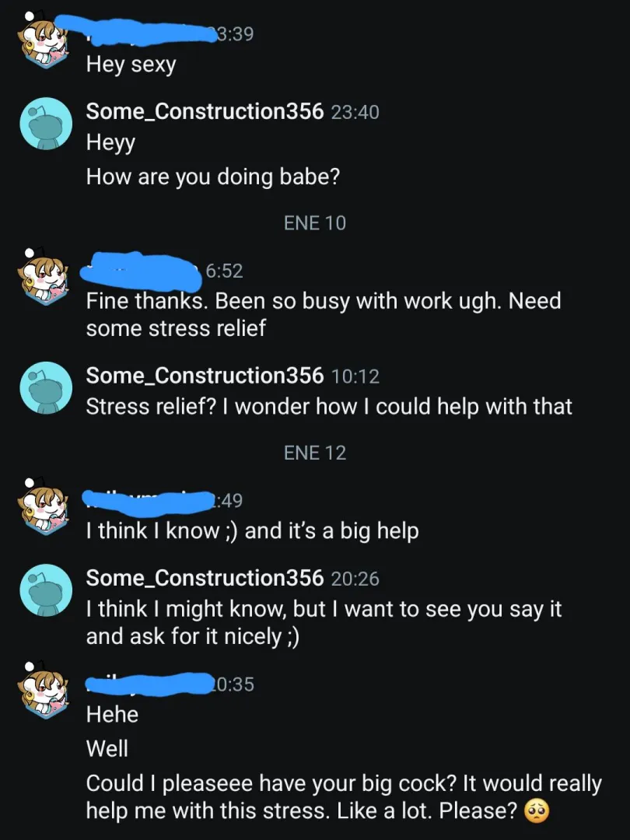
Task: Open the anime avatar beside the 6:52 message
Action: [44, 277]
